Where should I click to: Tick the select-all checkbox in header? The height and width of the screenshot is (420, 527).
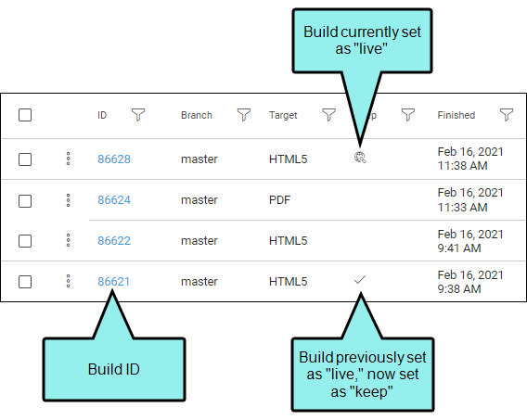coord(25,115)
